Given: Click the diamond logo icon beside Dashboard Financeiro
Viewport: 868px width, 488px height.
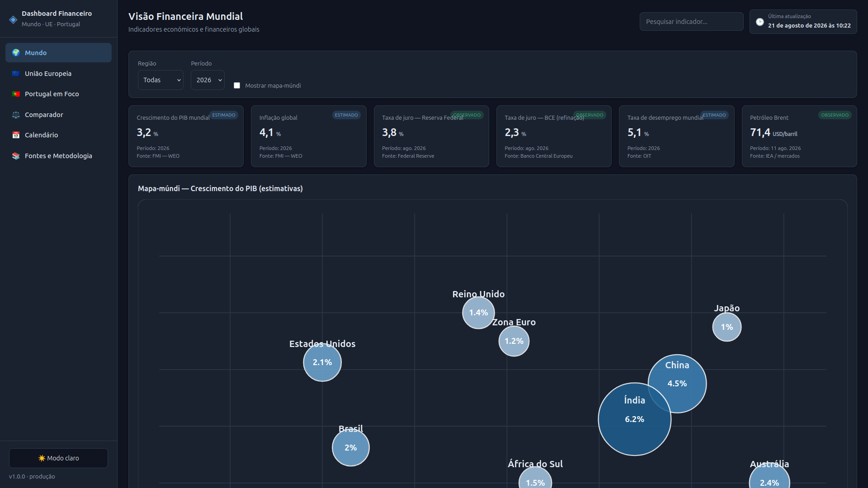Looking at the screenshot, I should [13, 19].
